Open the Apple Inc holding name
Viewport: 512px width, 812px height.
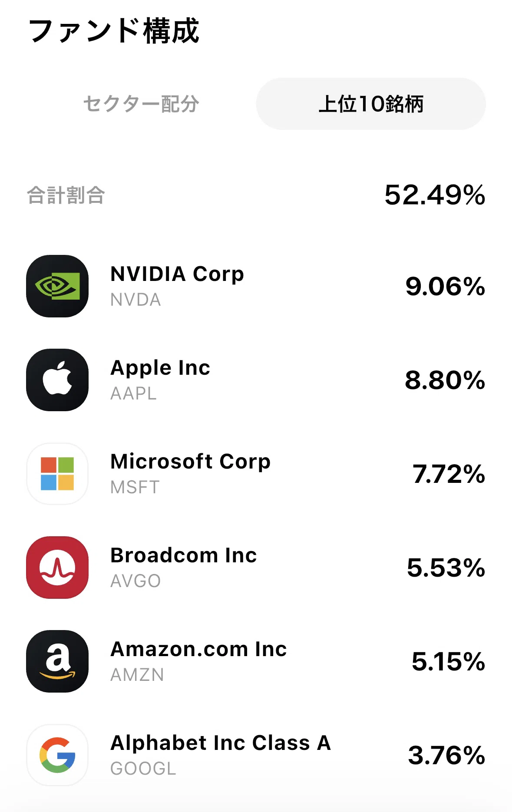click(x=160, y=368)
